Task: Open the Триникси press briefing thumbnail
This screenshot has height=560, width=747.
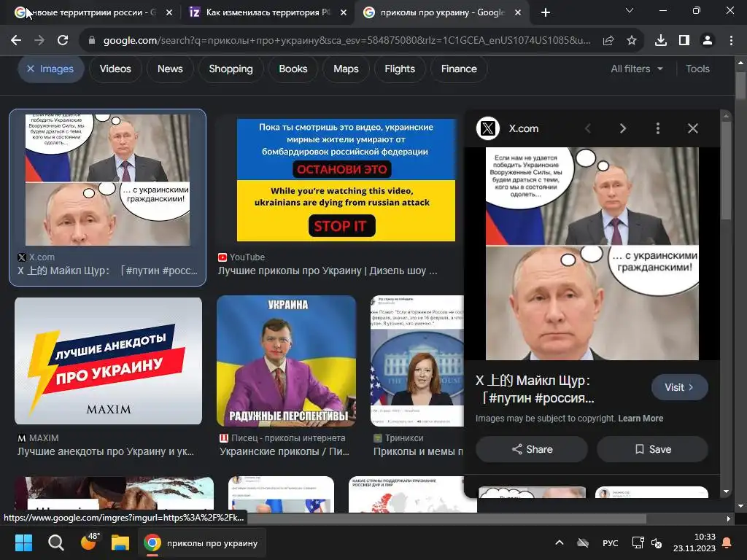Action: 417,361
